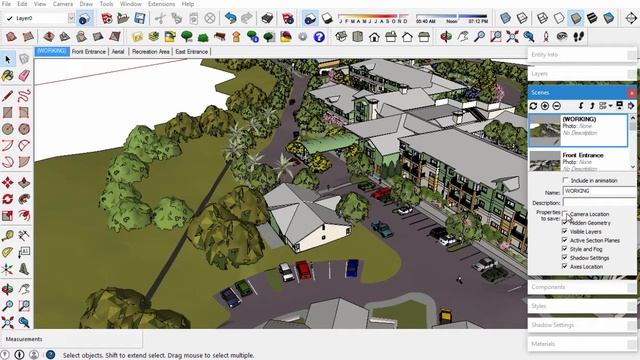Click the Look Around eye icon
This screenshot has width=640, height=360.
point(562,37)
